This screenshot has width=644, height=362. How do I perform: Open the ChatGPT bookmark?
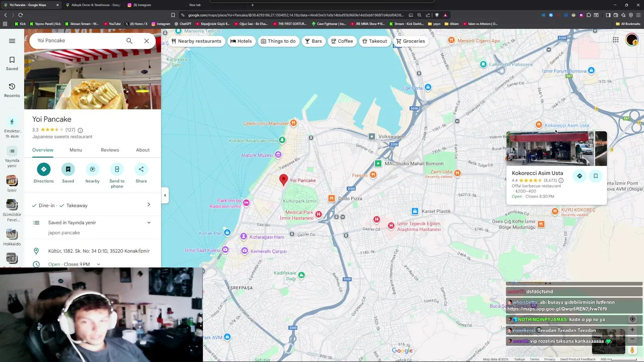[183, 24]
